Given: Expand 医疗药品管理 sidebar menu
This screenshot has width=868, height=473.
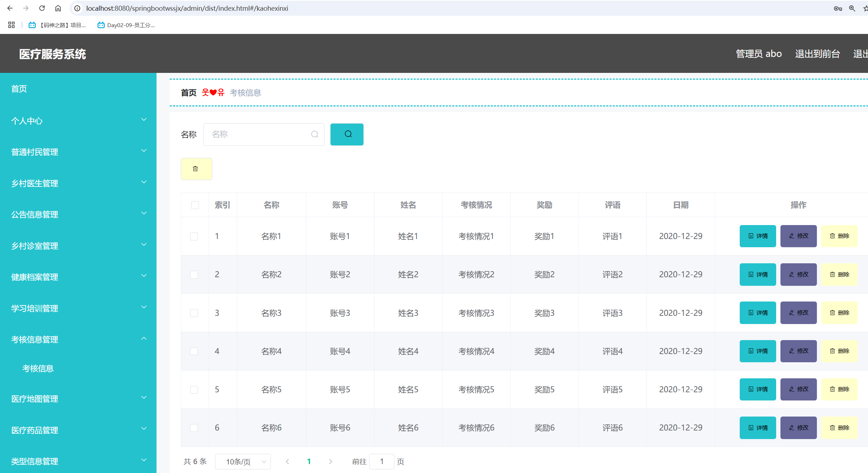Looking at the screenshot, I should coord(78,430).
